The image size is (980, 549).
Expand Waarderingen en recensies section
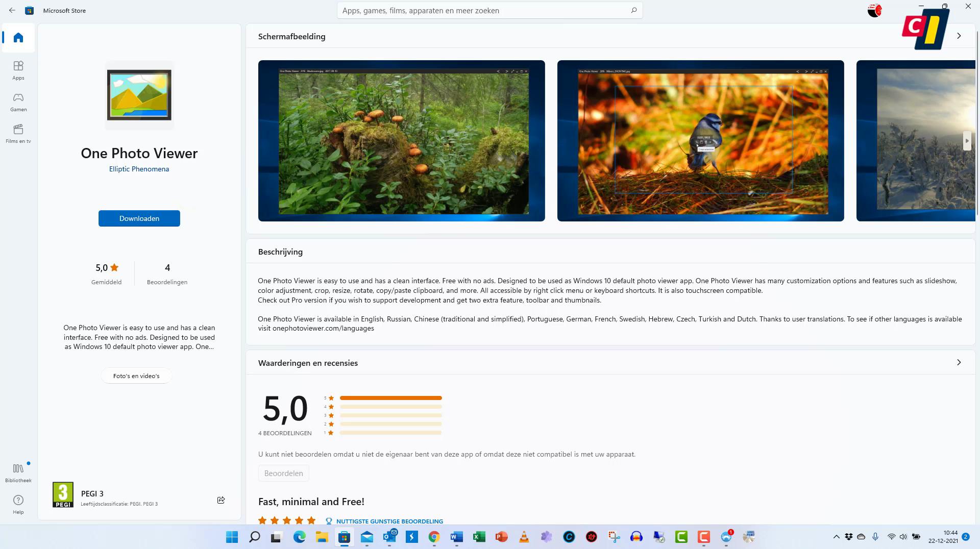pyautogui.click(x=959, y=362)
